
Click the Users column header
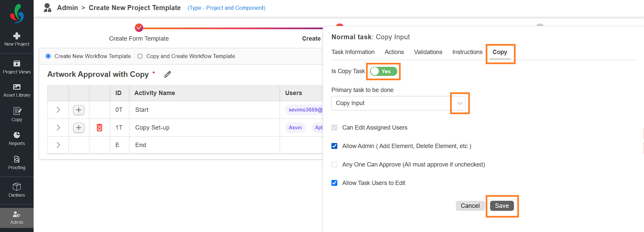pos(293,93)
